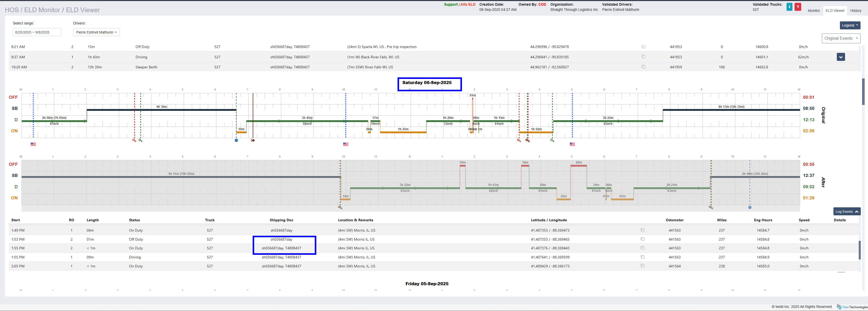Copy coordinates in the 8:37 AM Driving row

643,57
